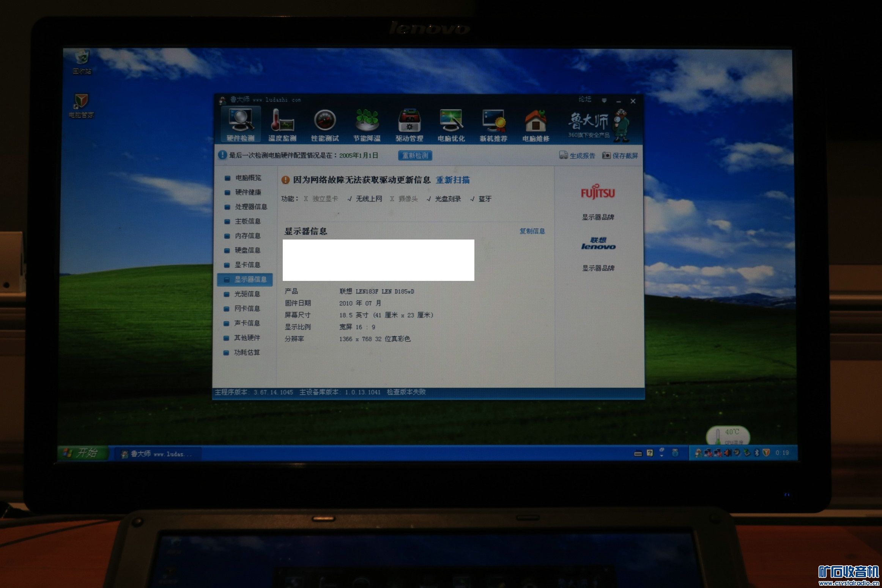882x588 pixels.
Task: Open the 节能降温 energy saving section
Action: [x=367, y=125]
